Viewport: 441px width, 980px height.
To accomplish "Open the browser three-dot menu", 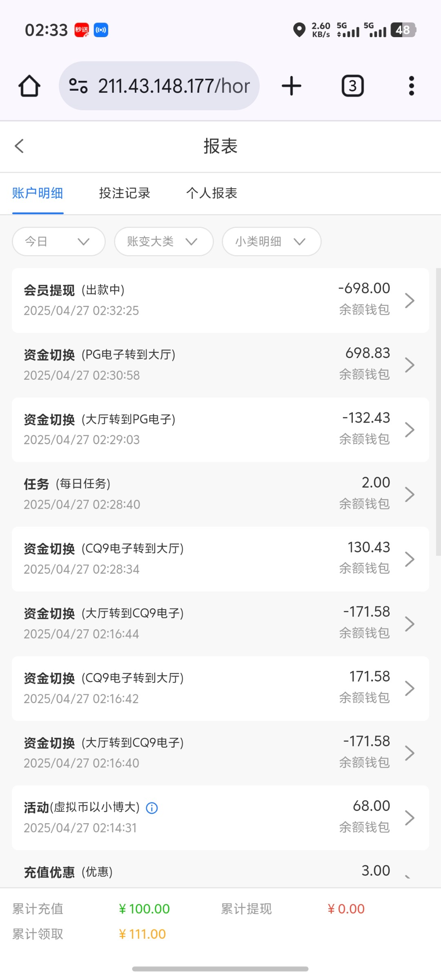I will click(411, 86).
